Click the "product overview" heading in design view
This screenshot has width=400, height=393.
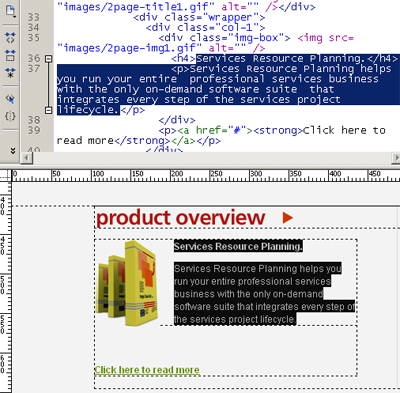point(180,218)
